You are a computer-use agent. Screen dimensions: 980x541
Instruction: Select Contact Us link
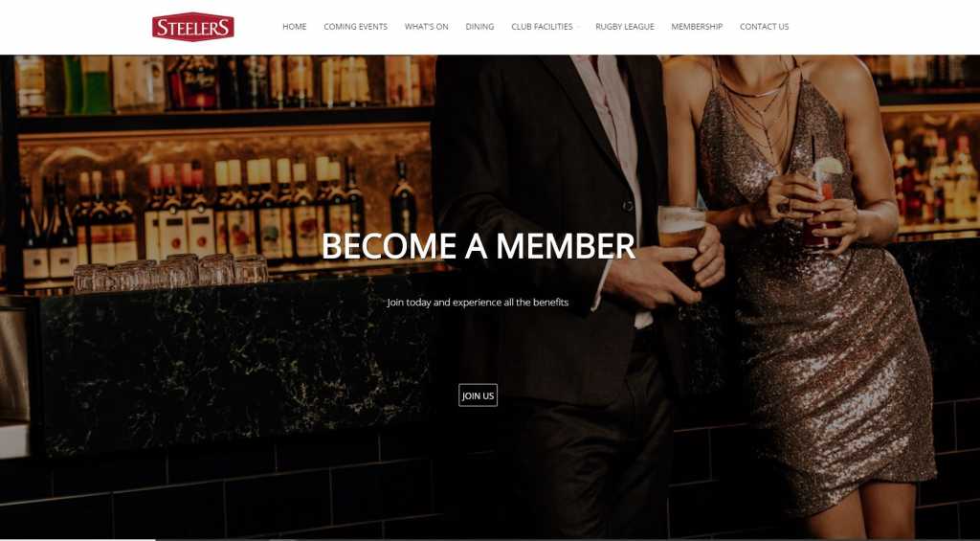pos(765,27)
